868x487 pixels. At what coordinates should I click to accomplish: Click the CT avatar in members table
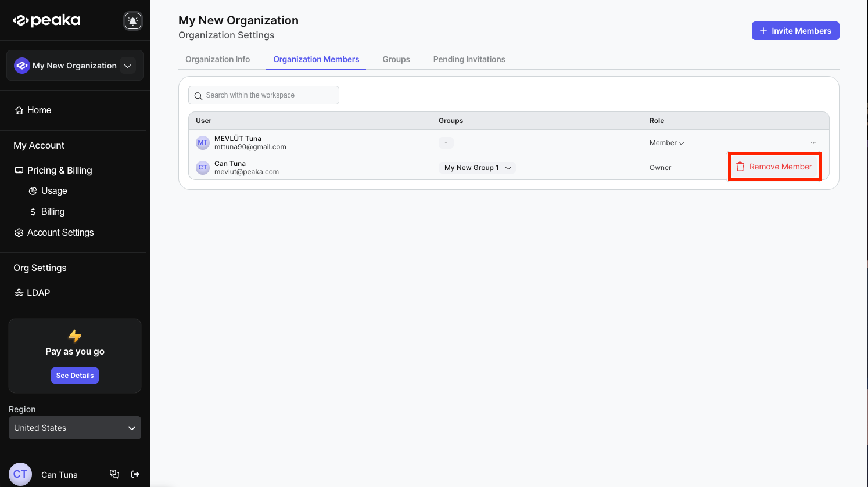[x=203, y=168]
